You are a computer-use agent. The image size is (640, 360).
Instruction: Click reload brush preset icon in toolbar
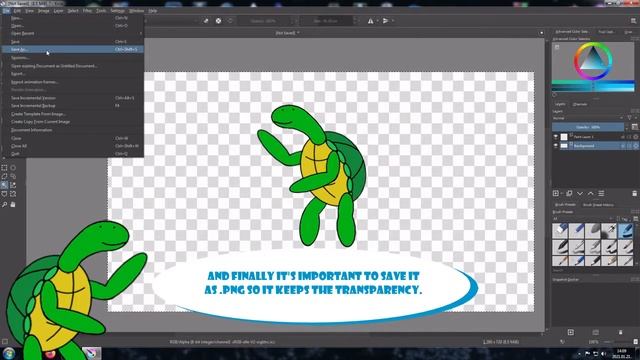230,21
